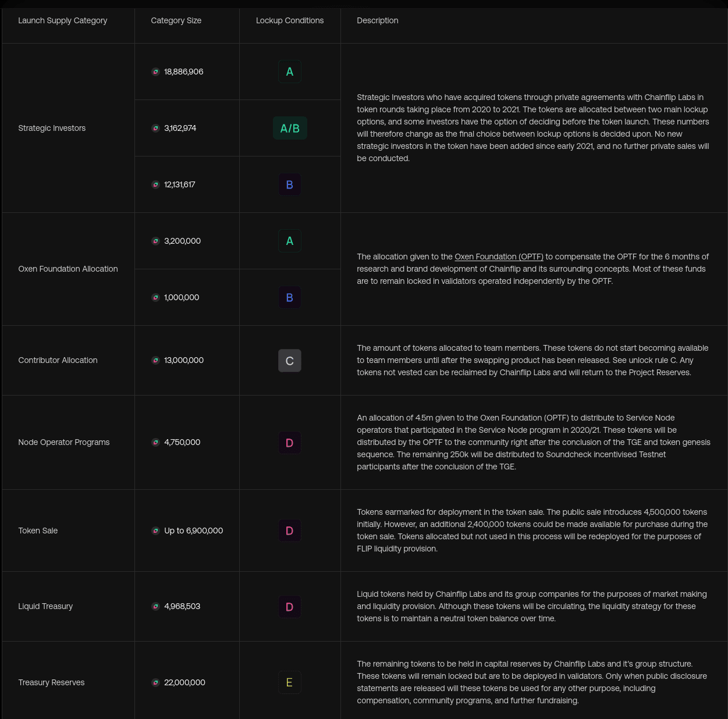Image resolution: width=728 pixels, height=719 pixels.
Task: Click the A badge in the 3,200,000 row
Action: click(290, 241)
